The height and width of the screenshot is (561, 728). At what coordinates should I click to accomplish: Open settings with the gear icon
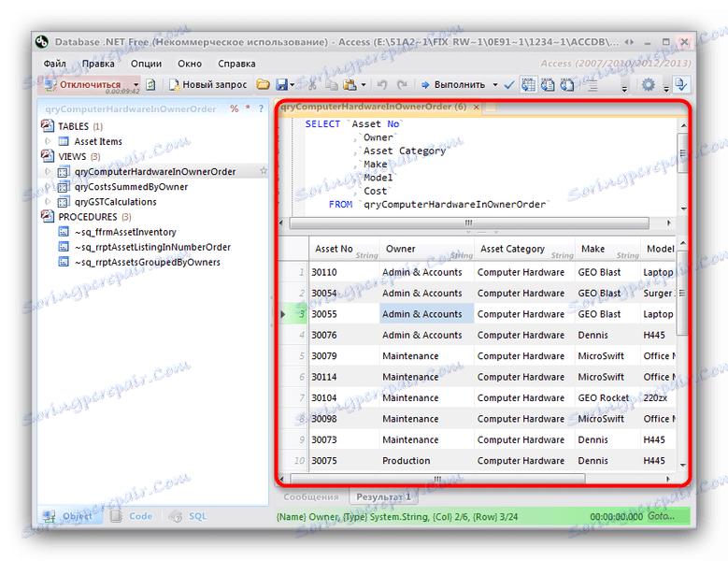pyautogui.click(x=649, y=84)
